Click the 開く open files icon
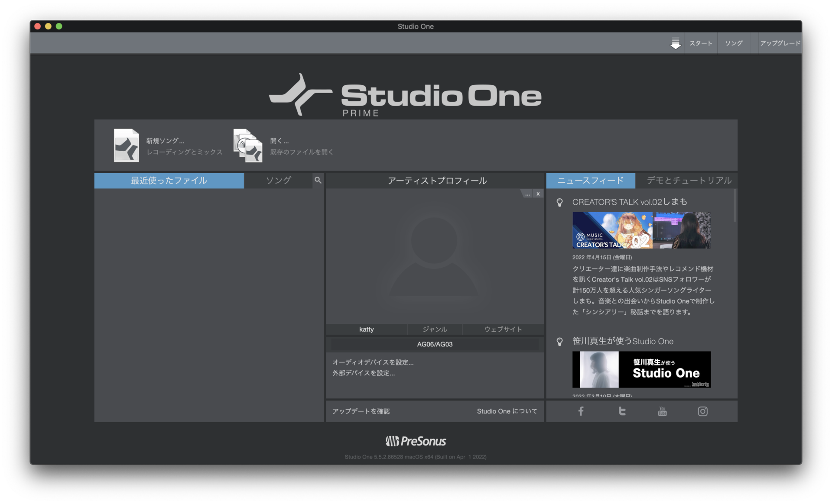Viewport: 832px width, 504px height. tap(248, 145)
